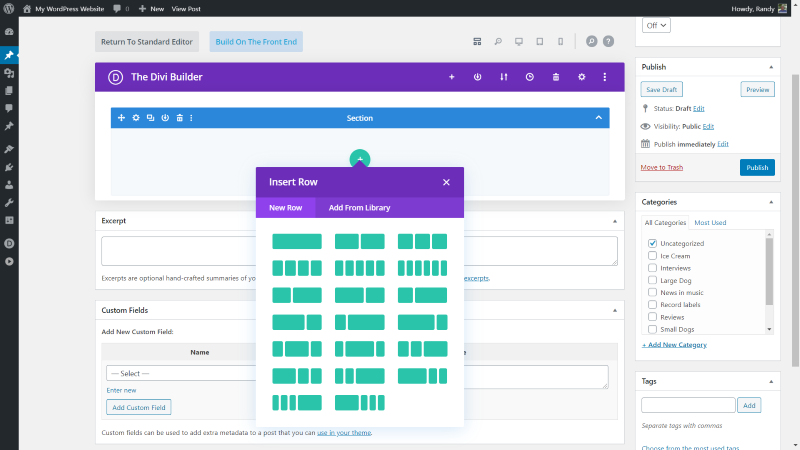The image size is (800, 450).
Task: Open Divi Builder three-dot menu
Action: click(x=605, y=77)
